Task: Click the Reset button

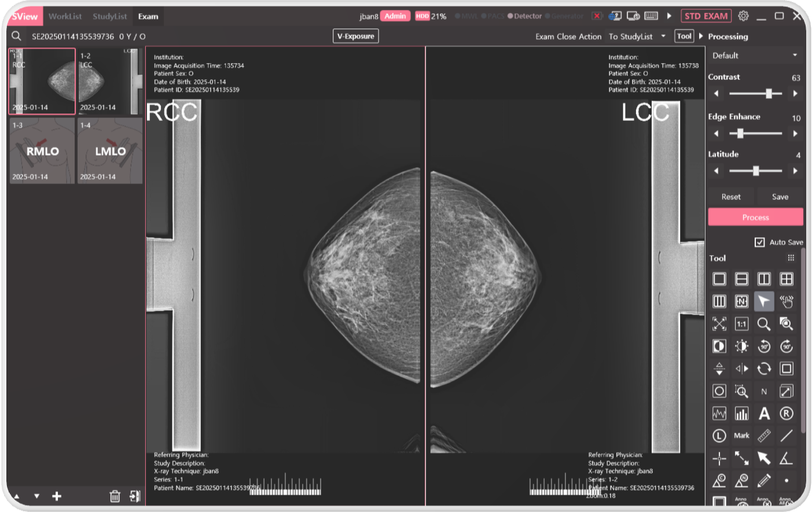Action: coord(731,197)
